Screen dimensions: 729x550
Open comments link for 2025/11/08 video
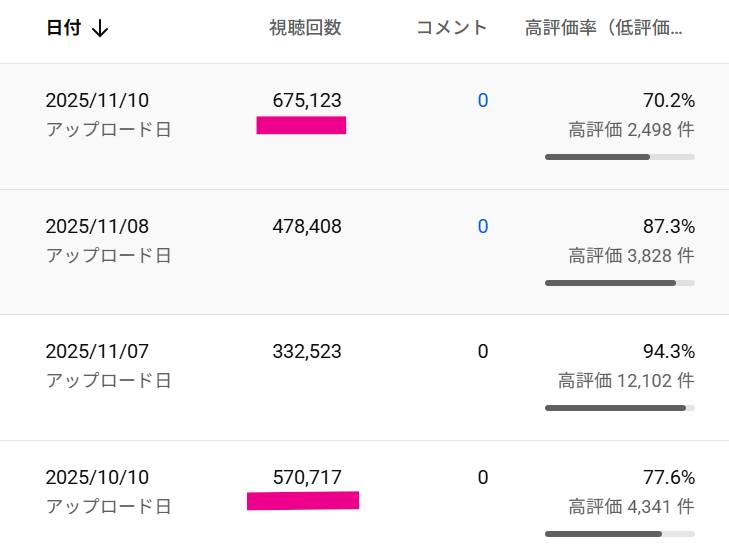coord(483,226)
